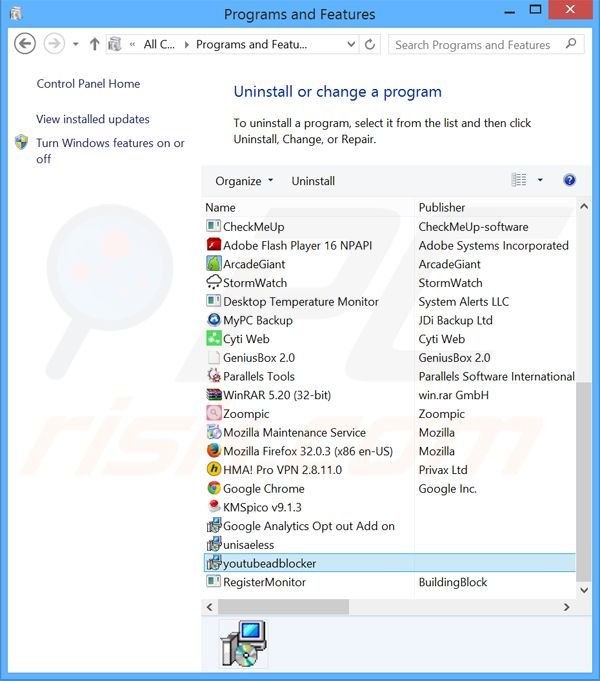Open Control Panel Home link
600x681 pixels.
(x=88, y=83)
